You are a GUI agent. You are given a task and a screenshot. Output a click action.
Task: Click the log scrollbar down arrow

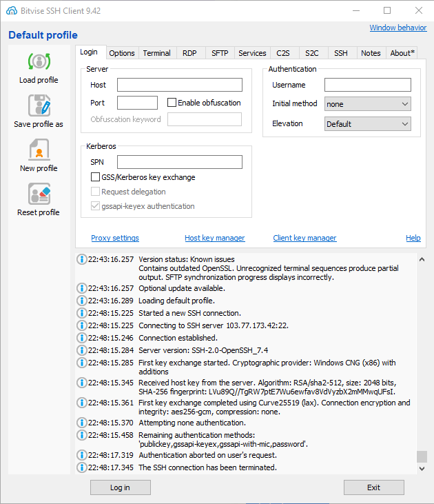(x=422, y=469)
